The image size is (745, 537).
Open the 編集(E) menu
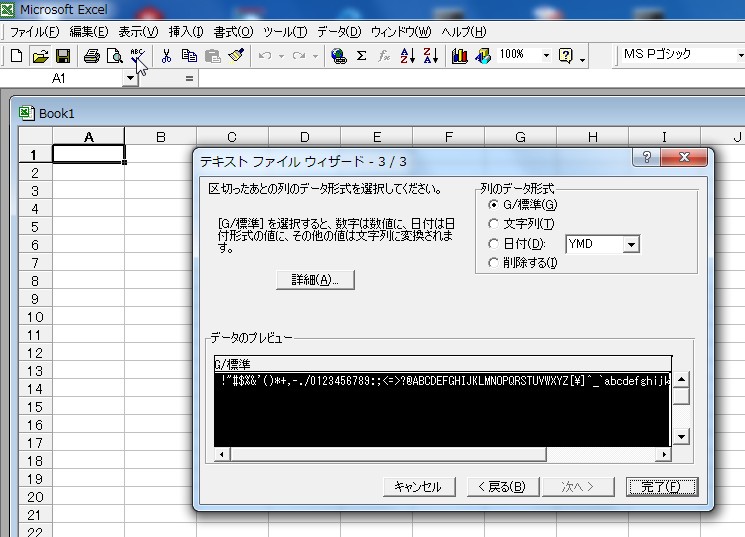coord(89,32)
